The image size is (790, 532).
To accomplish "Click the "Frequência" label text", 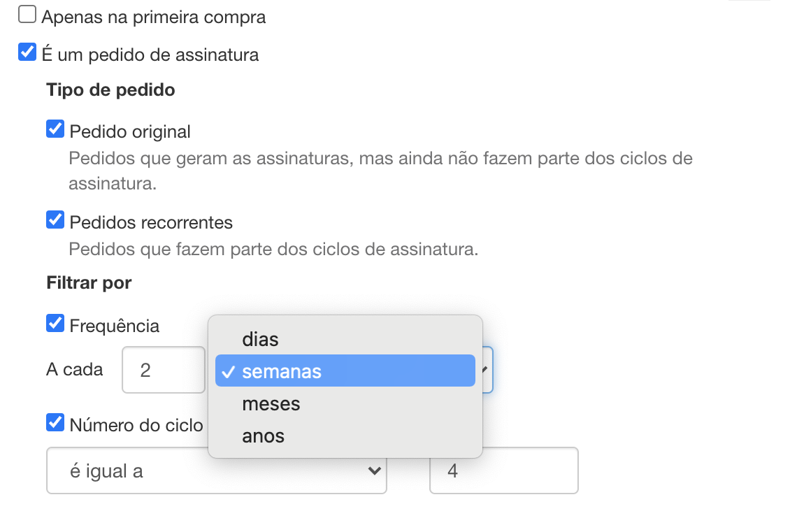I will [x=114, y=324].
